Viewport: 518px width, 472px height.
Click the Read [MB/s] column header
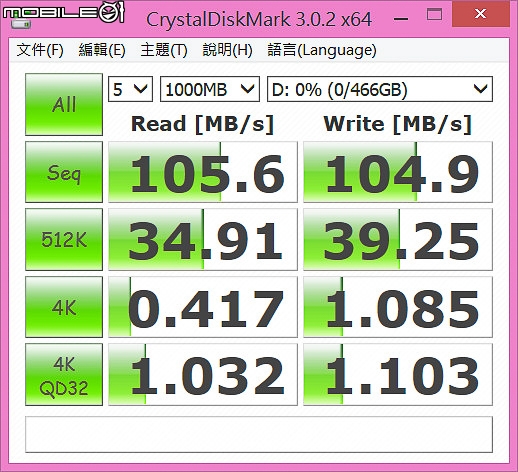(202, 124)
